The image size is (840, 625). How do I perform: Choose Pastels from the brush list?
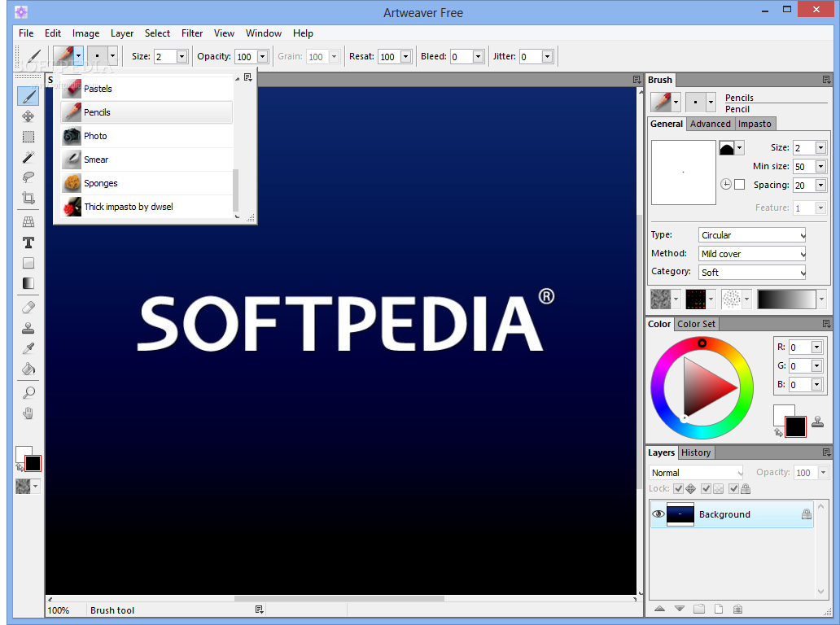[147, 89]
